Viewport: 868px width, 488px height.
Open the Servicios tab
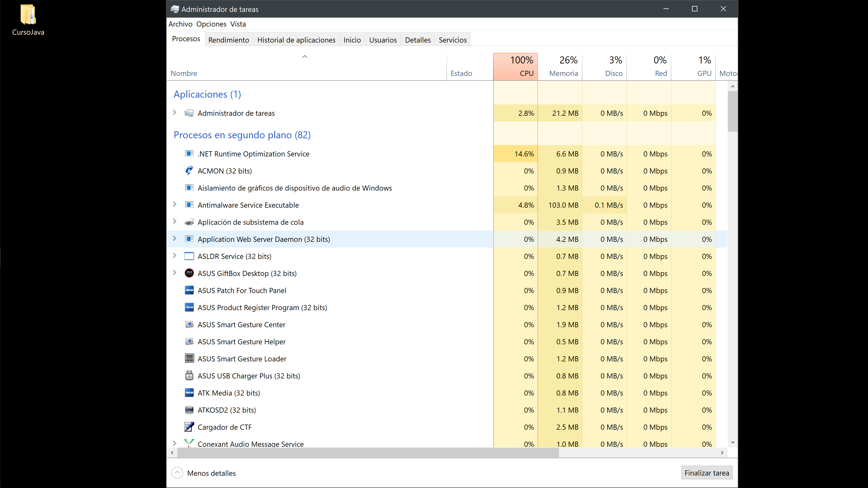pos(452,40)
